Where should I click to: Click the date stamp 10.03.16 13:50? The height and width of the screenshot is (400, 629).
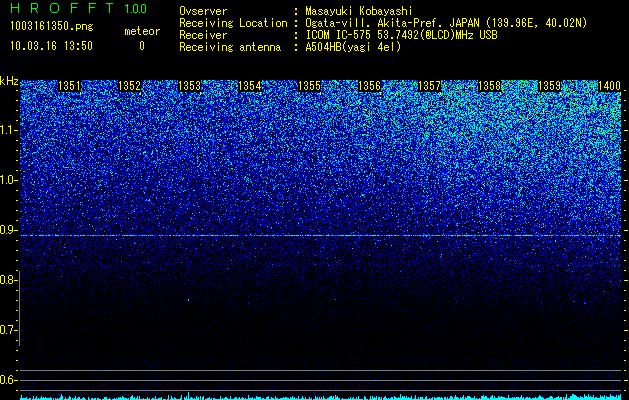pos(51,46)
